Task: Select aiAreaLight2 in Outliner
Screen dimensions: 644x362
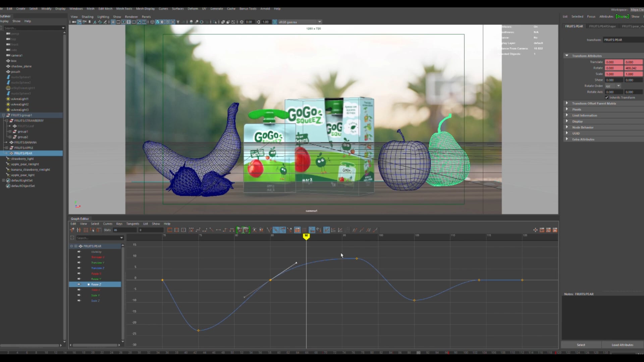Action: 20,104
